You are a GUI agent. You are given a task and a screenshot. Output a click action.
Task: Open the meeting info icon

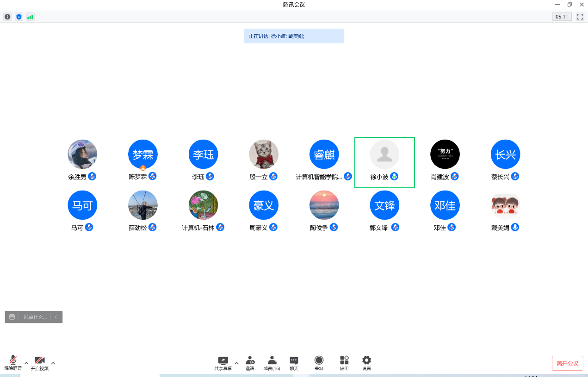[x=7, y=17]
